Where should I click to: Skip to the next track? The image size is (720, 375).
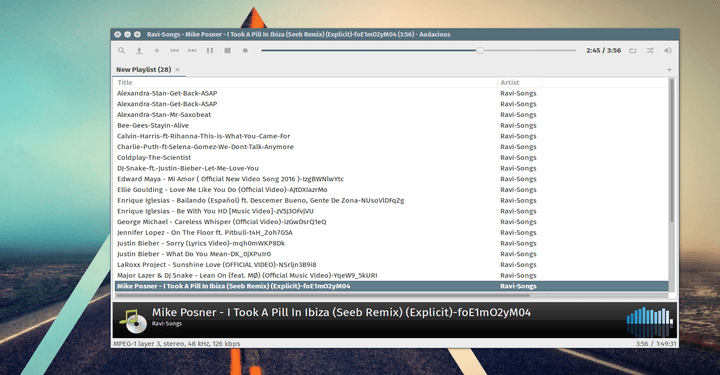click(192, 50)
